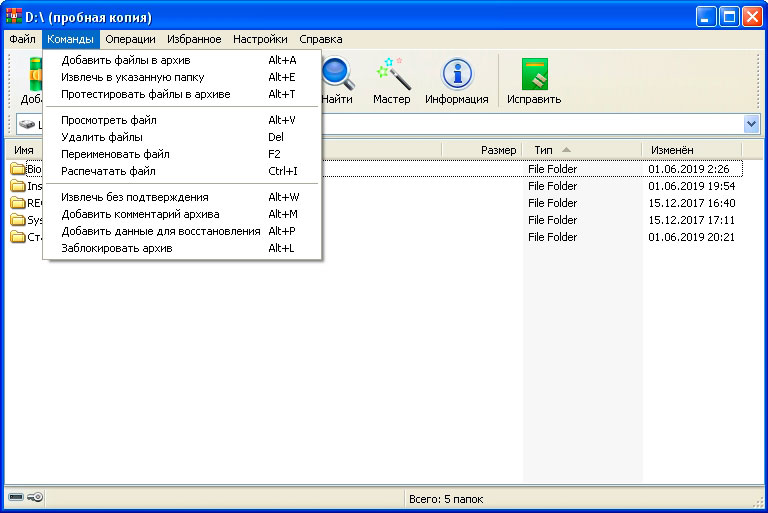768x513 pixels.
Task: Choose Просмотреть файл menu entry
Action: [x=182, y=120]
